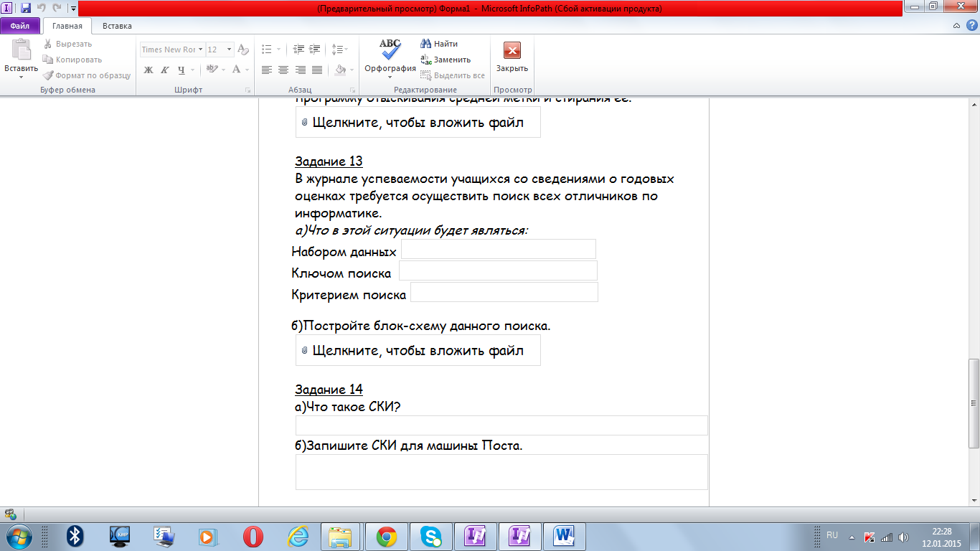The image size is (980, 551).
Task: Open the Windows Start button
Action: (x=19, y=536)
